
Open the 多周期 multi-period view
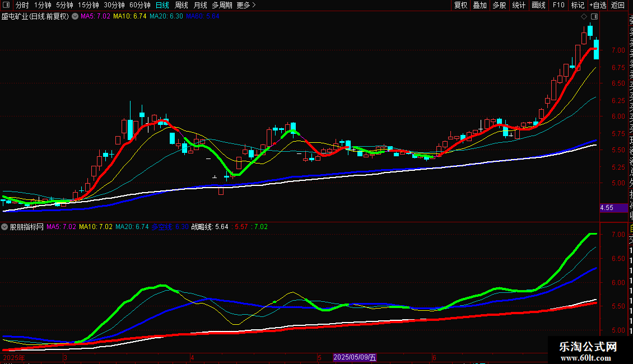222,5
